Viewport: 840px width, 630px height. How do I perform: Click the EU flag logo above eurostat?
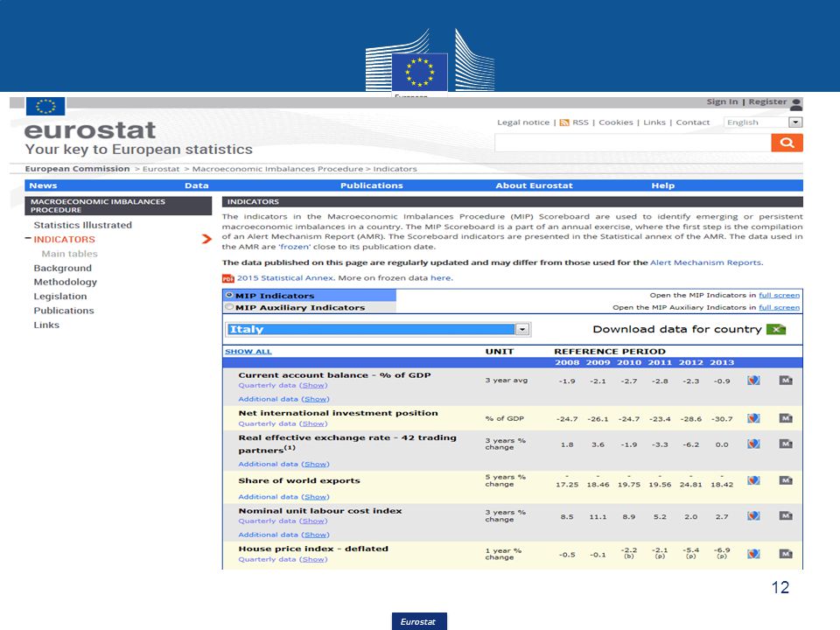(x=45, y=106)
